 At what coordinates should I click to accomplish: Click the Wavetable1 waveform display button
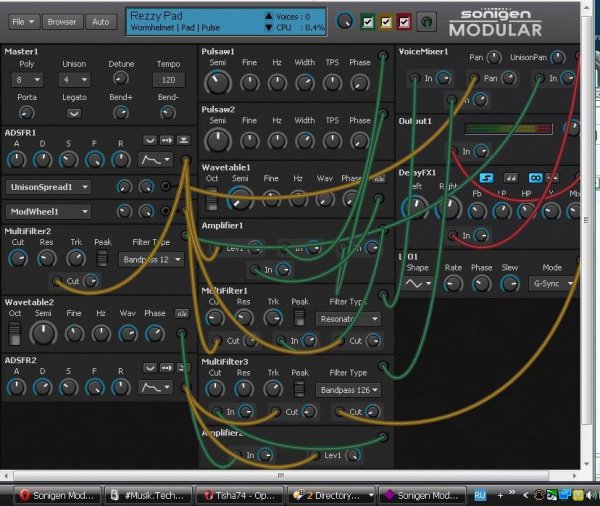click(x=379, y=179)
